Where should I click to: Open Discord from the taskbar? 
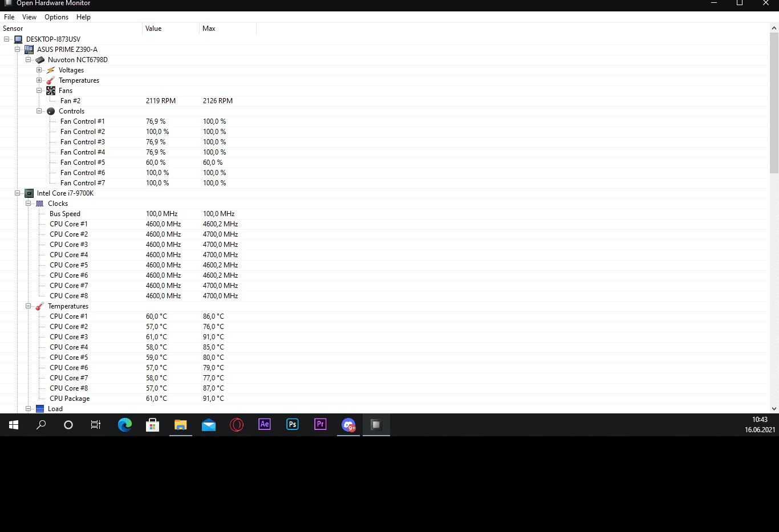[x=348, y=425]
